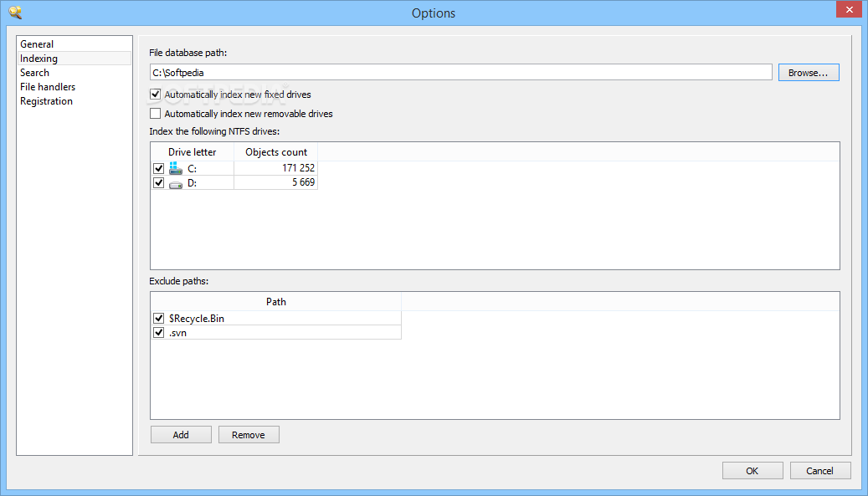The width and height of the screenshot is (868, 496).
Task: Uncheck the D: drive indexing checkbox
Action: 159,182
